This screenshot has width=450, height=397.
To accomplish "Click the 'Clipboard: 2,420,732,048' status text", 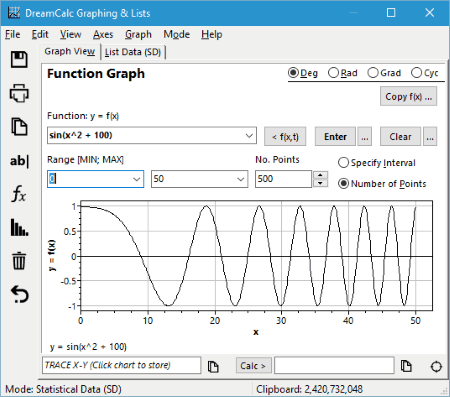I will (x=309, y=389).
